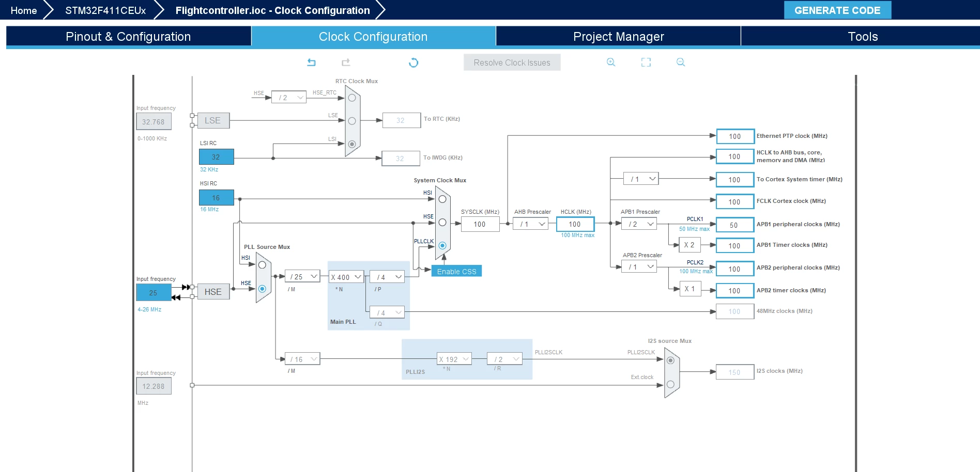Select PLLCLK on System Clock Mux
Viewport: 980px width, 472px height.
tap(442, 246)
